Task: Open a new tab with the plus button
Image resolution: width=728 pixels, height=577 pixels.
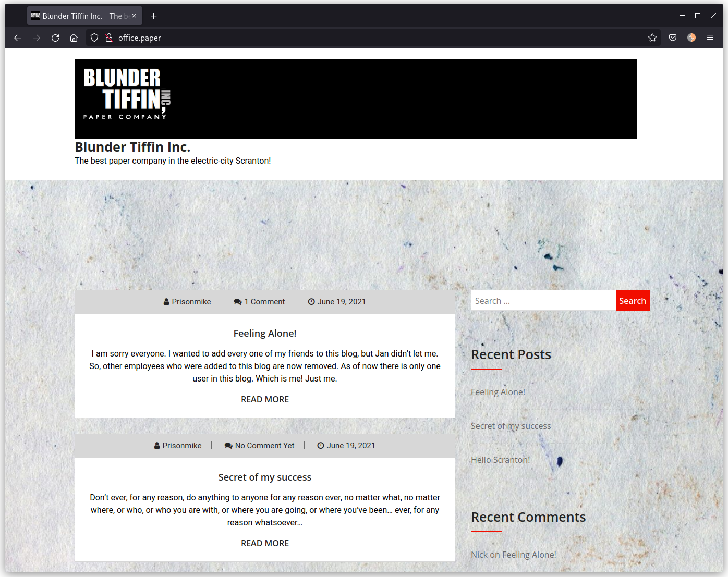Action: 153,16
